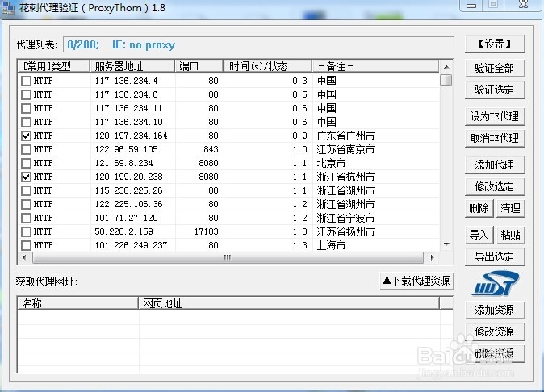
Task: Click 添加代理 to add a proxy
Action: (495, 165)
